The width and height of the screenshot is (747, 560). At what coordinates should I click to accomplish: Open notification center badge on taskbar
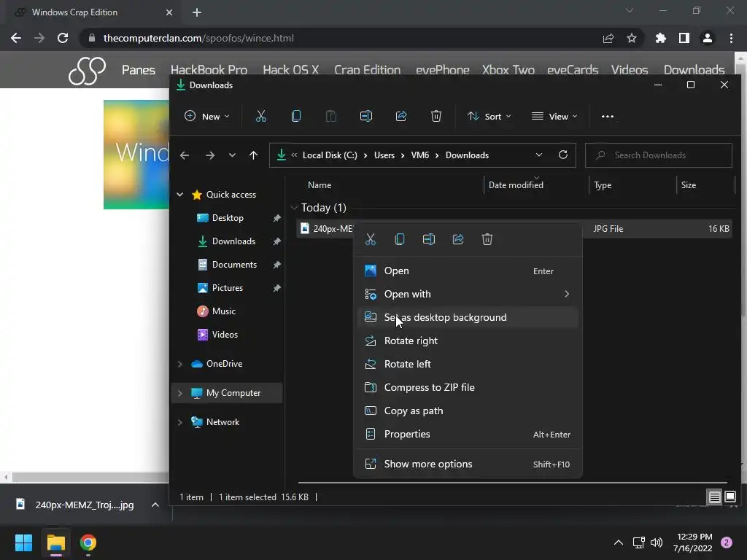pos(727,542)
